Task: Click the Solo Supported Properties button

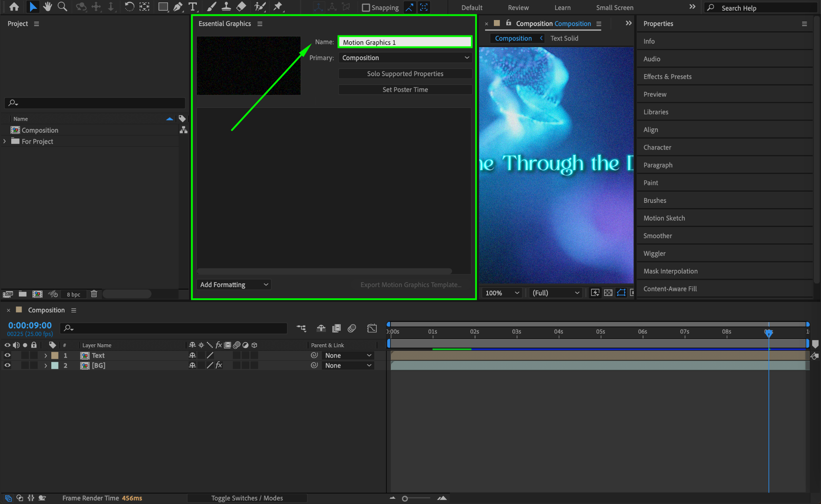Action: [x=405, y=74]
